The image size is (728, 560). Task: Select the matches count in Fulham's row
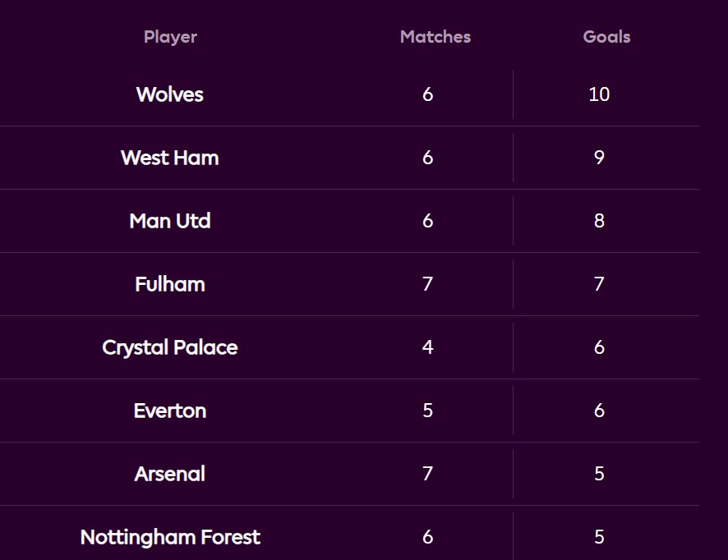click(427, 284)
